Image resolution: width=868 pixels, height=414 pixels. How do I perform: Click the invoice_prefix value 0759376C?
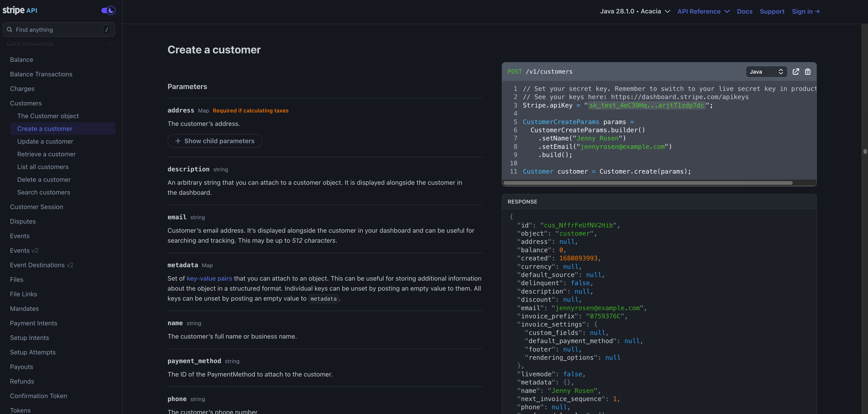pos(605,316)
